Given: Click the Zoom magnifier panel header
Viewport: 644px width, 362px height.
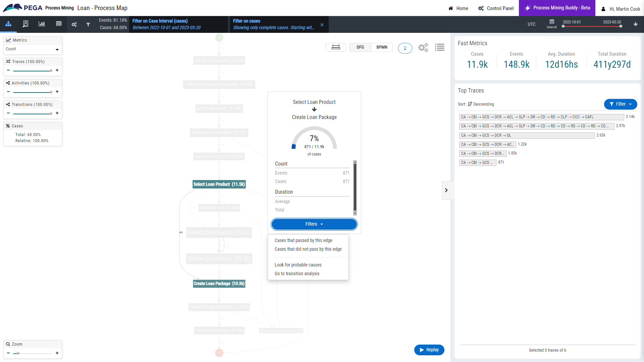Looking at the screenshot, I should pyautogui.click(x=33, y=344).
